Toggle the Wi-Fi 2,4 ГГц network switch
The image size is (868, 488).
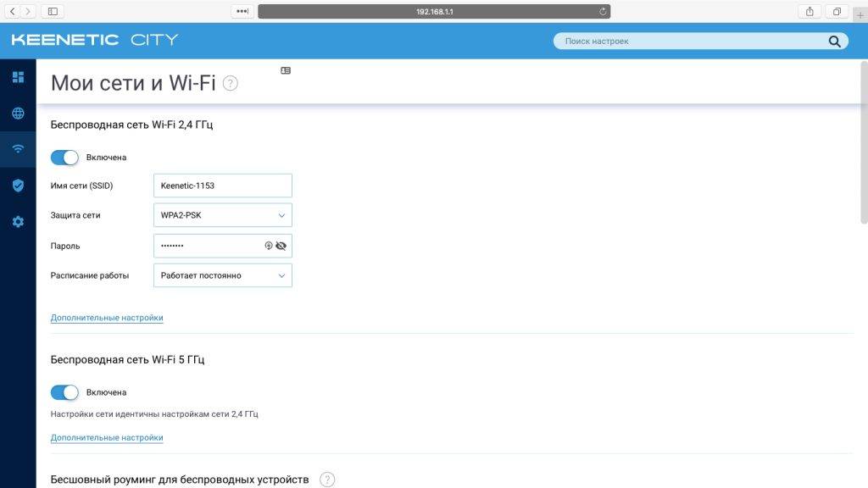[x=64, y=158]
